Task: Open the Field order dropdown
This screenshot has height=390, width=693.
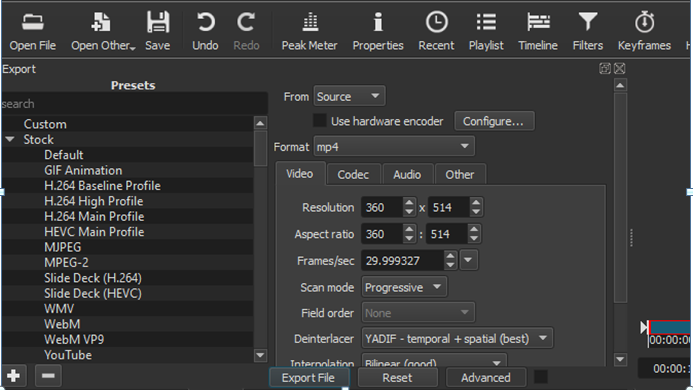Action: [x=418, y=313]
